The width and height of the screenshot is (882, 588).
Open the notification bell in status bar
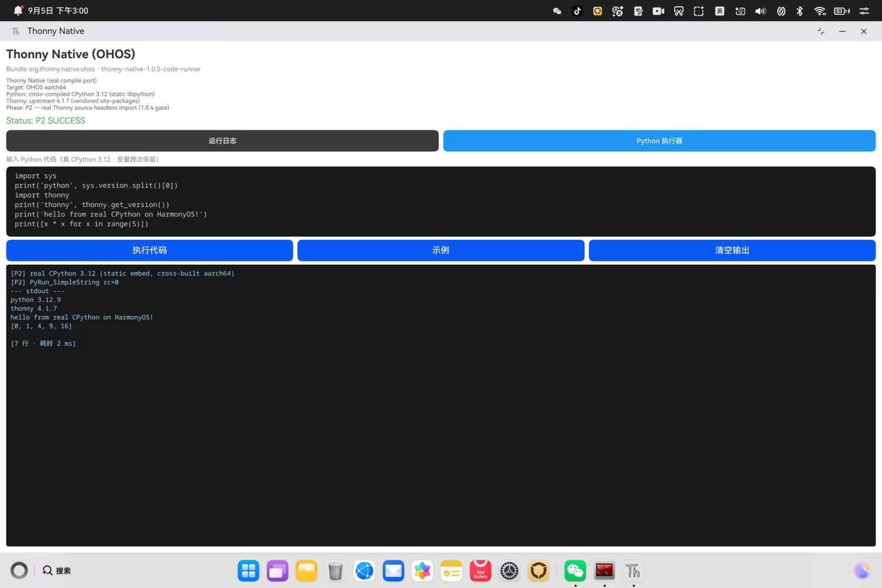(18, 10)
